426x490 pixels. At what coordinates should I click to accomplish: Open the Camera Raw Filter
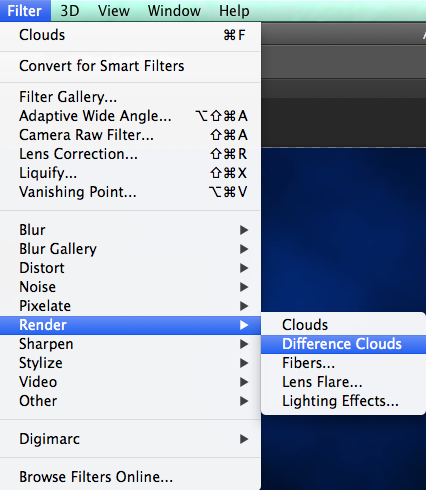[x=130, y=135]
